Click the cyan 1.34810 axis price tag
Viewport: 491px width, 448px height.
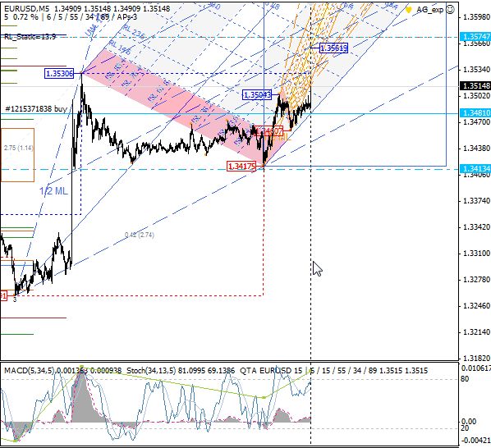[x=475, y=113]
